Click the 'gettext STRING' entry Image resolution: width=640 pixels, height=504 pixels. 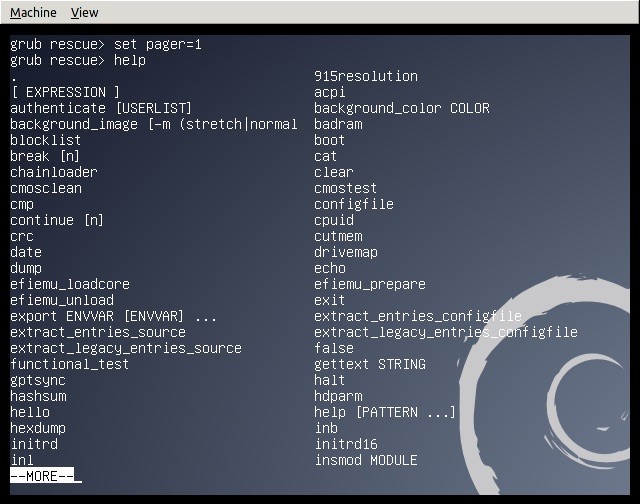370,364
